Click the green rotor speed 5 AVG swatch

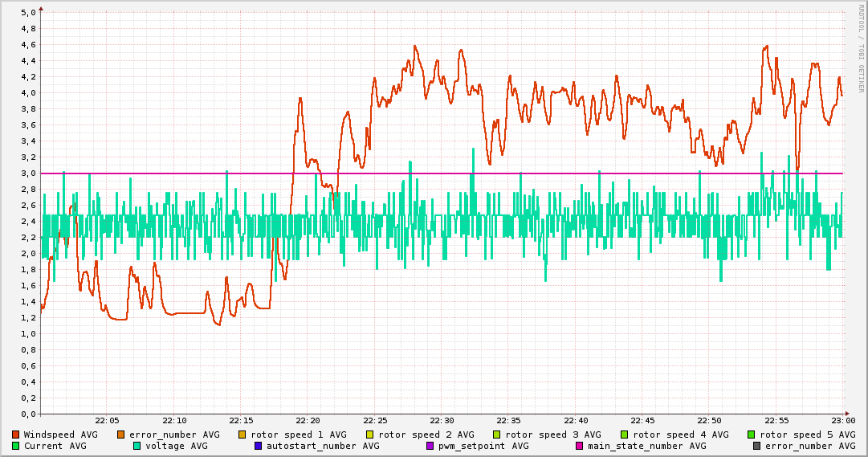(x=751, y=435)
